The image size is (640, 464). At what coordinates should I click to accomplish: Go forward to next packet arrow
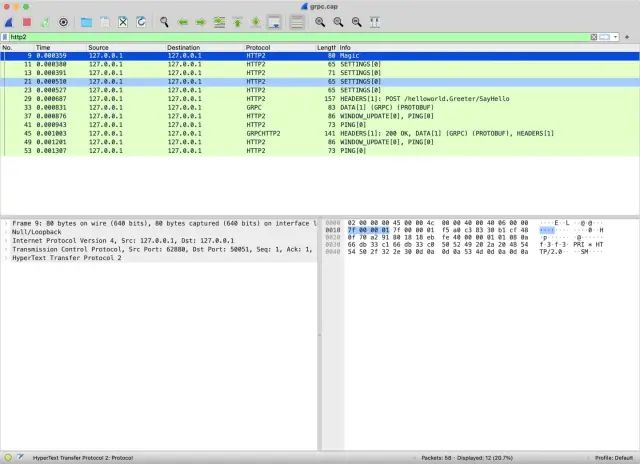click(201, 22)
